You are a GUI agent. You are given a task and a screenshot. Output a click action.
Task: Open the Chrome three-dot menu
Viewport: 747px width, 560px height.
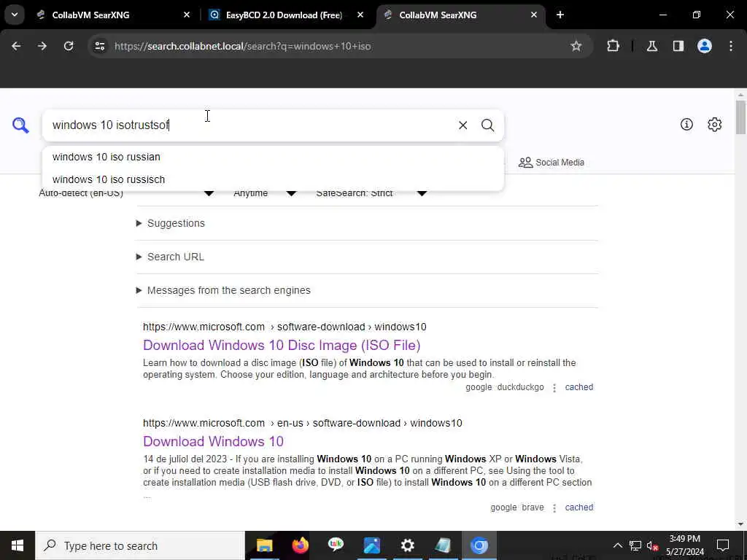pos(731,46)
